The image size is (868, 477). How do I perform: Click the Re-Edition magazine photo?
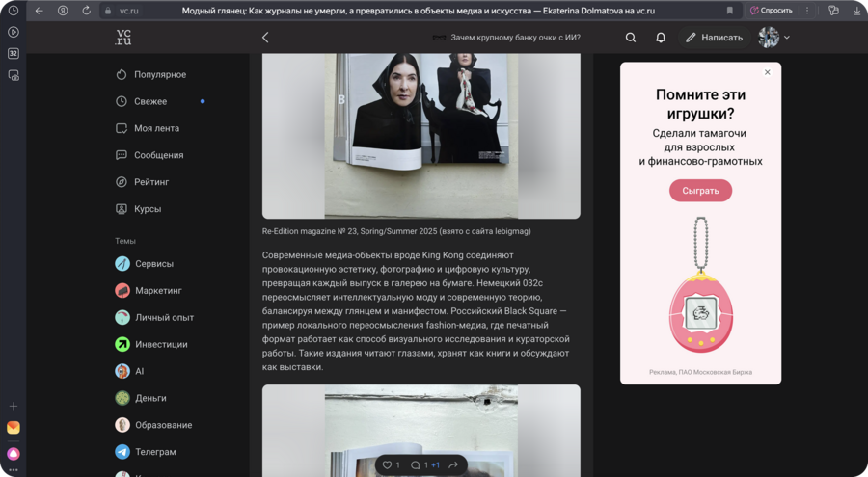coord(421,136)
